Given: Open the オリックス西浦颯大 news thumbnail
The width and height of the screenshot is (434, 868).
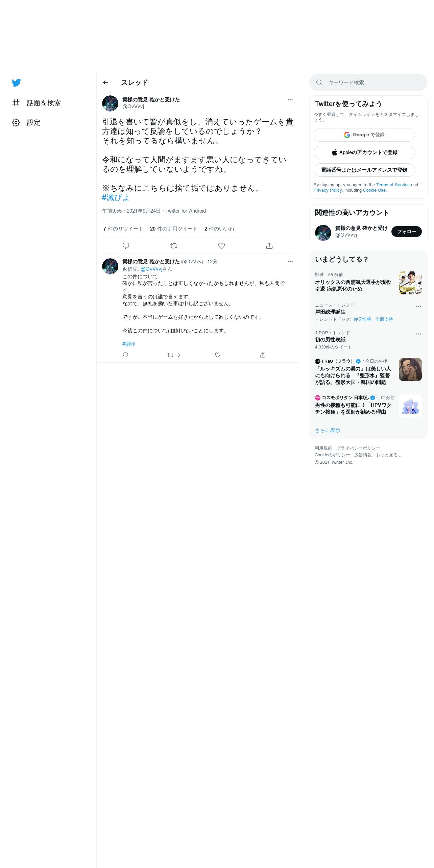Looking at the screenshot, I should [x=410, y=283].
